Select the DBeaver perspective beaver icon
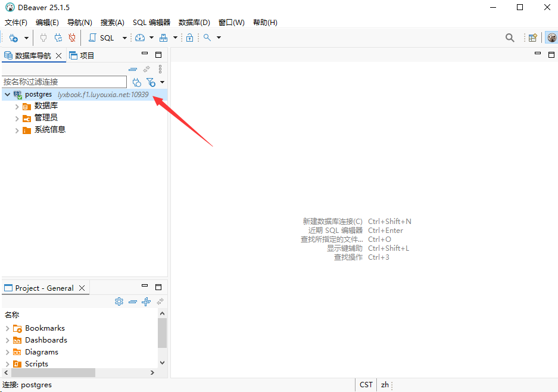The image size is (558, 392). point(551,38)
